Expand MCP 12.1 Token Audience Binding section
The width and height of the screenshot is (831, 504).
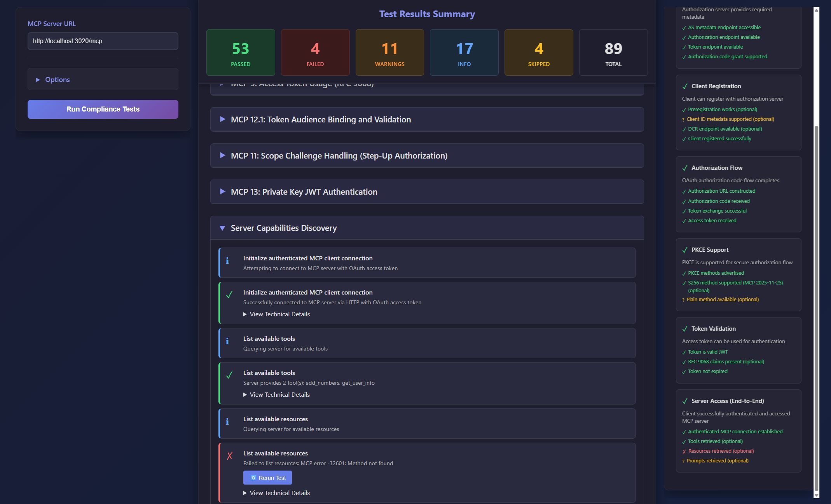427,119
